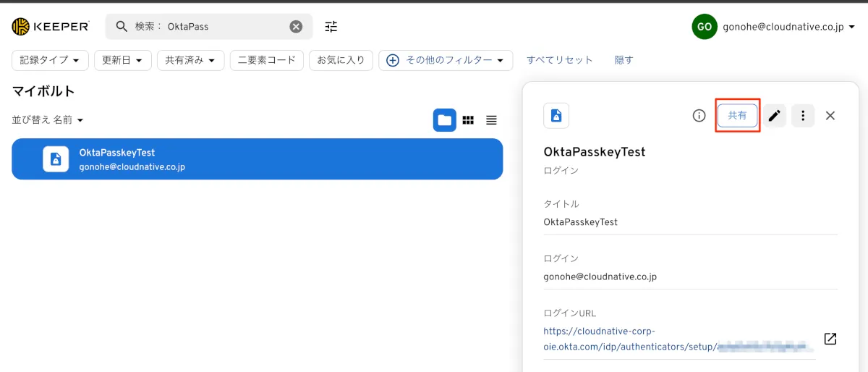Click the search field containing OktaPass
The image size is (868, 372).
(209, 27)
